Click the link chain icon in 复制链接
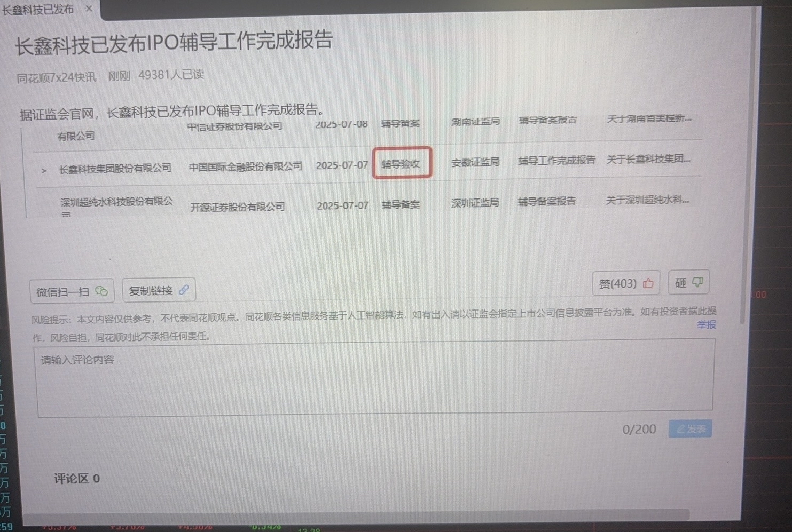 (x=184, y=290)
